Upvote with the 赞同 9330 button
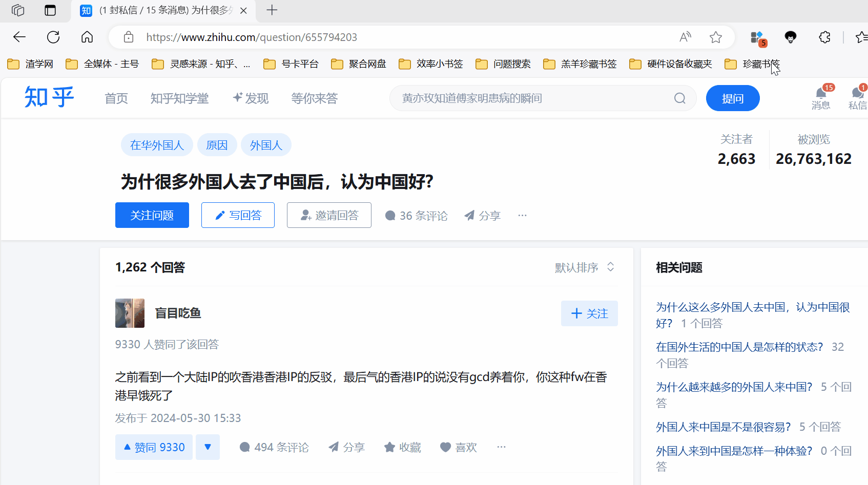Viewport: 868px width, 485px height. pos(154,447)
